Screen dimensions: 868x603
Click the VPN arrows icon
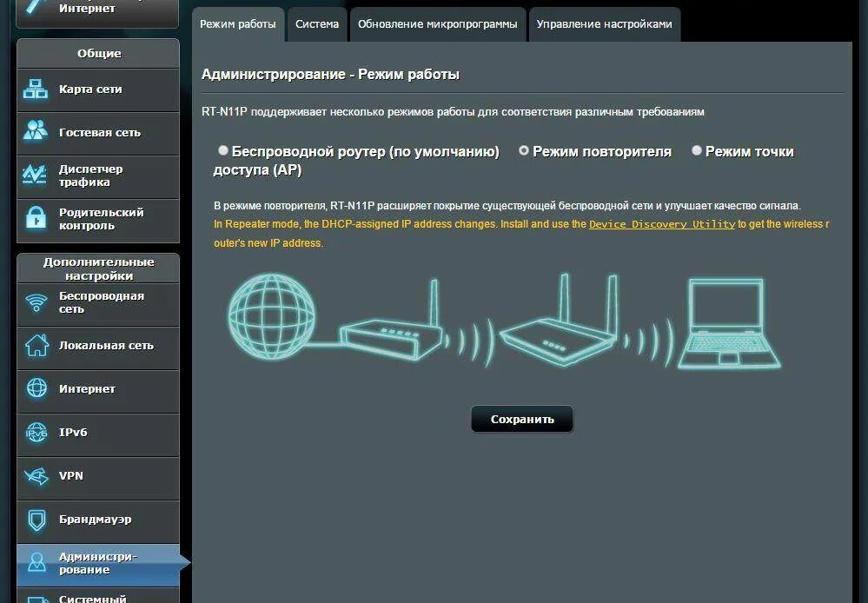[x=36, y=475]
